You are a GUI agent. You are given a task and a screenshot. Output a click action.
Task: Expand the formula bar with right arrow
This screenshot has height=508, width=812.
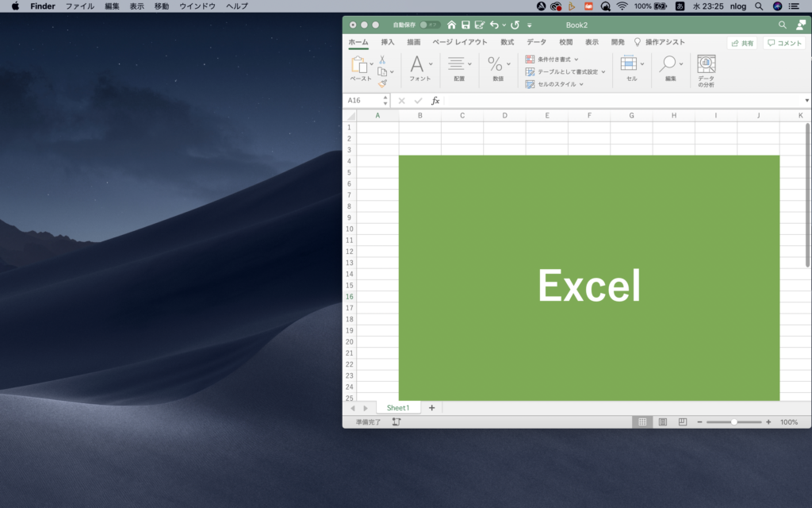[x=806, y=101]
